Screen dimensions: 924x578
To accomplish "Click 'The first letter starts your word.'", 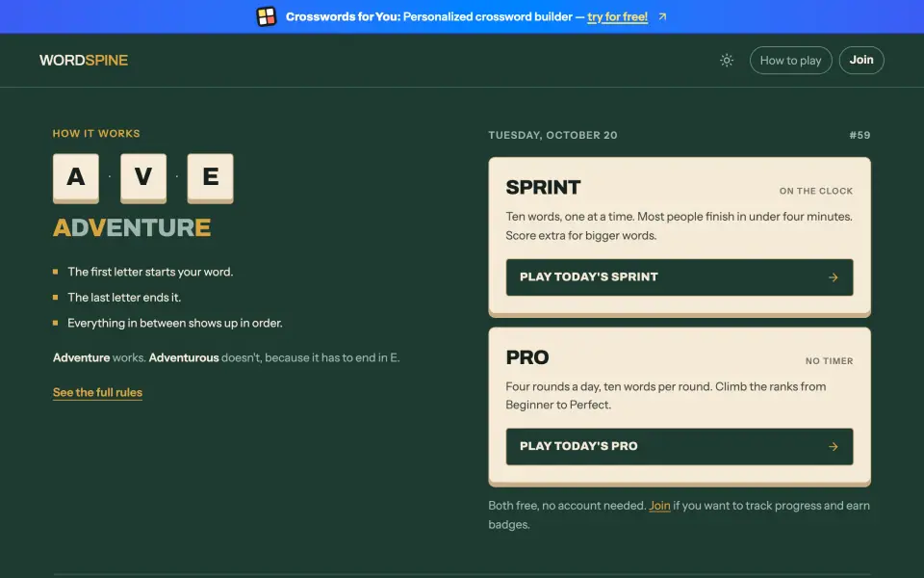I will (150, 272).
